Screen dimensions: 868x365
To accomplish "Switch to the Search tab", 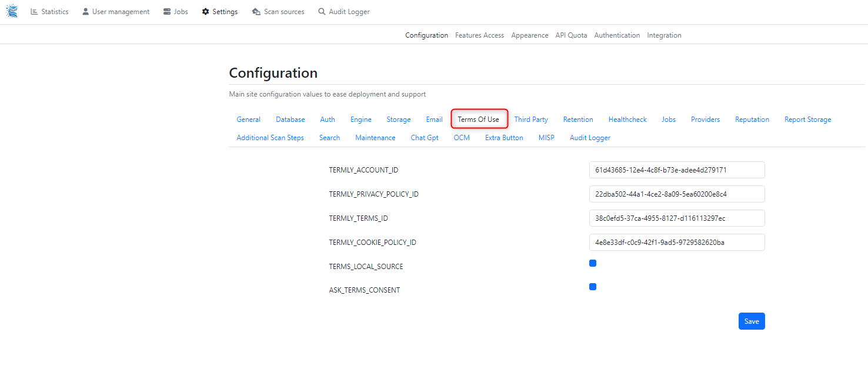I will (329, 138).
